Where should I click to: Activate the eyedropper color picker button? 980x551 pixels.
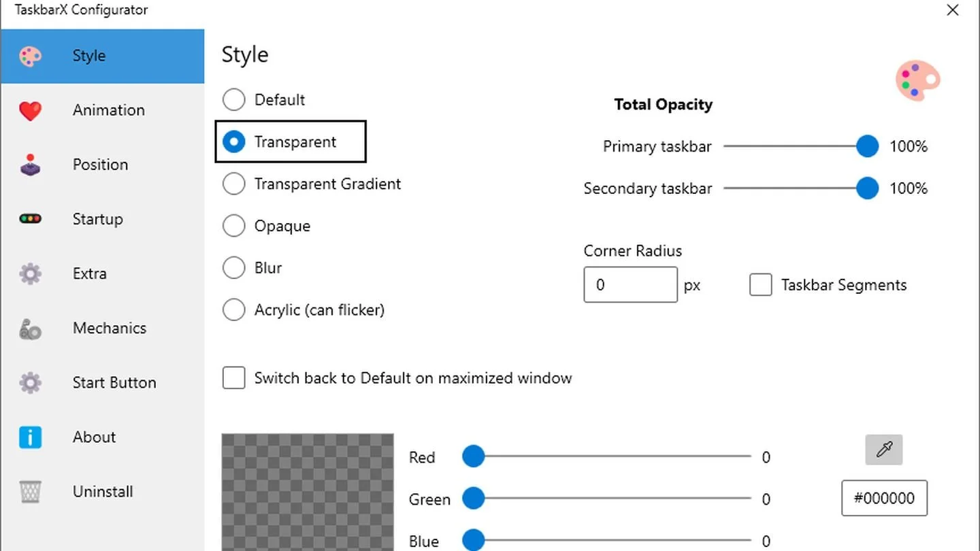tap(884, 450)
